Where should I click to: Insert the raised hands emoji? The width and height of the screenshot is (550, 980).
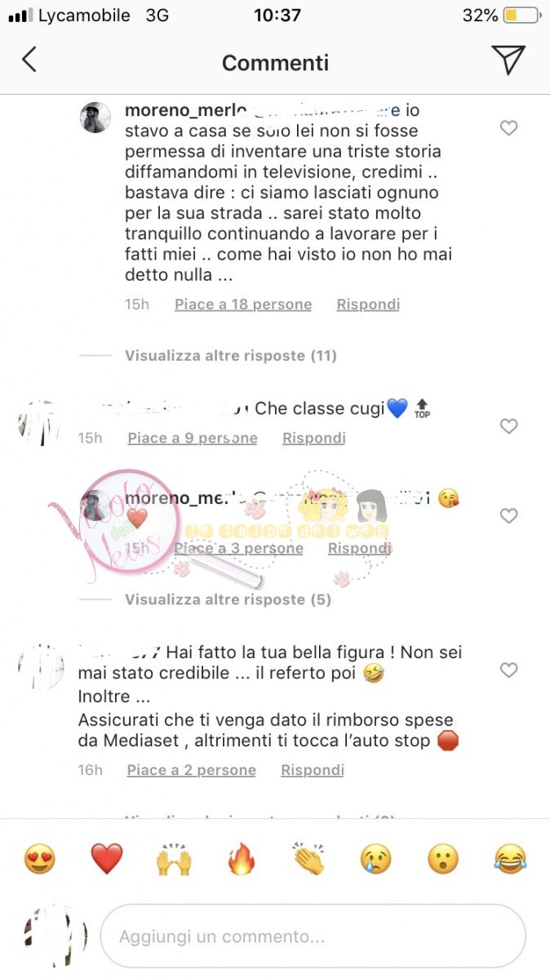coord(174,859)
